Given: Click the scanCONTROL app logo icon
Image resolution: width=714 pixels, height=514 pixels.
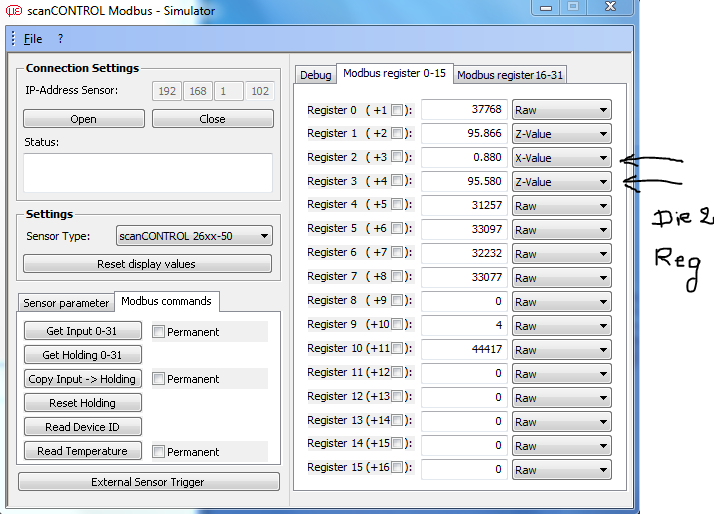Looking at the screenshot, I should coord(14,10).
